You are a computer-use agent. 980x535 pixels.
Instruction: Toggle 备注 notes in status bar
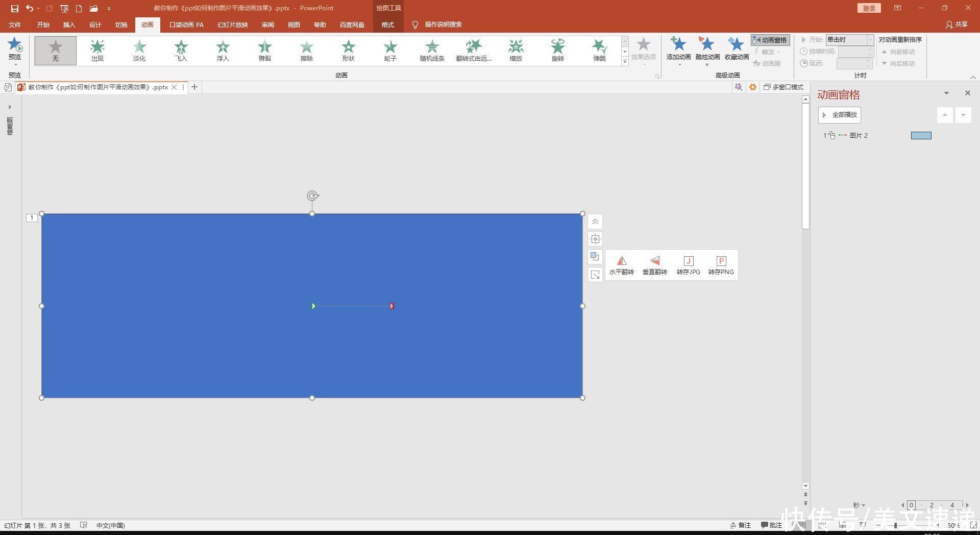click(741, 525)
